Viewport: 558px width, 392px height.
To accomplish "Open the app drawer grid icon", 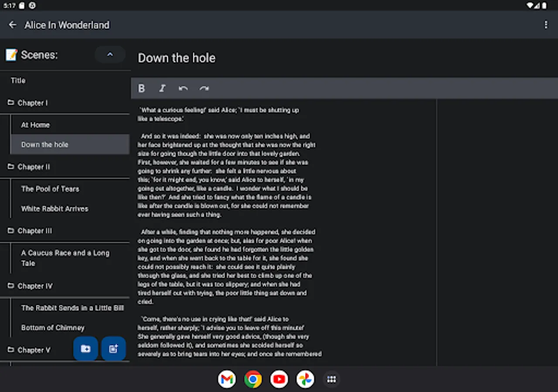I will coord(331,379).
